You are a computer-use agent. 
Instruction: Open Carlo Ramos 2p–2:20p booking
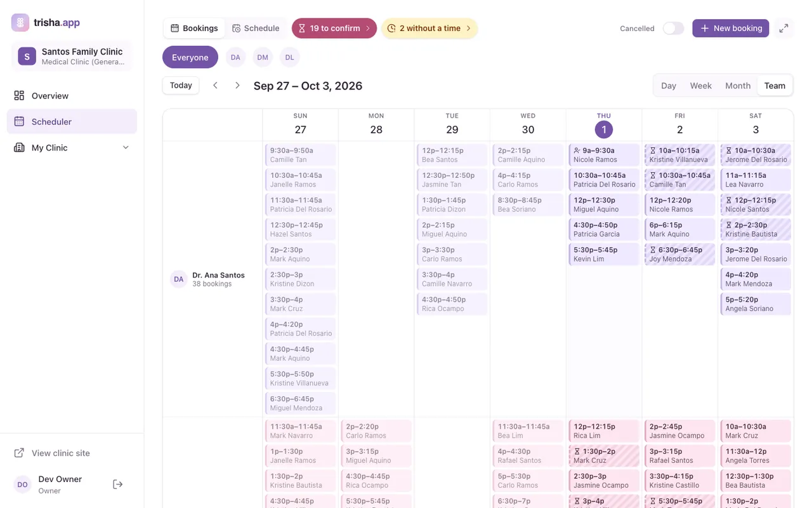[376, 431]
